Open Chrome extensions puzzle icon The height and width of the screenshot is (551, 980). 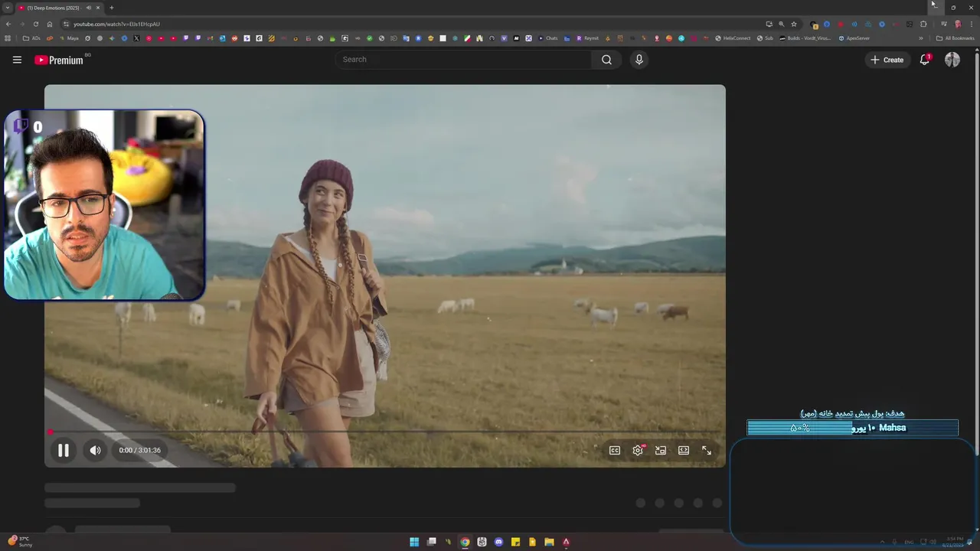(x=923, y=24)
